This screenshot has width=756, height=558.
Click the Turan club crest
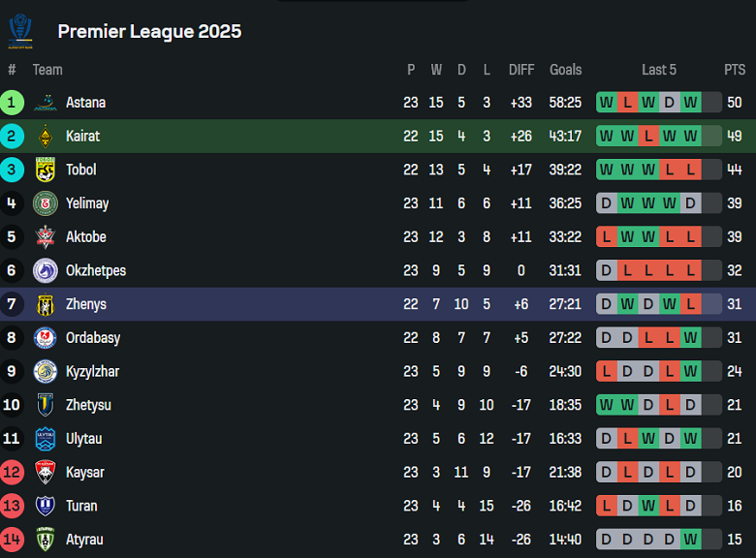pyautogui.click(x=46, y=506)
